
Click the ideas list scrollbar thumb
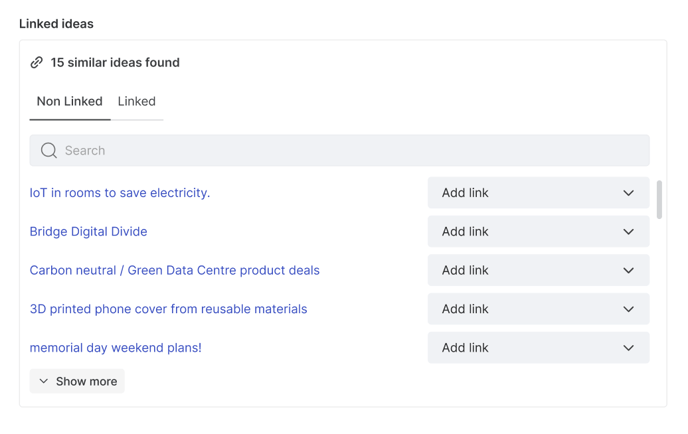coord(659,199)
